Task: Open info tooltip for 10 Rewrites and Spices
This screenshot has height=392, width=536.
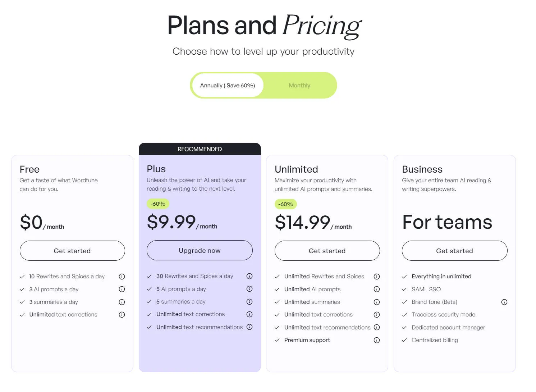Action: pos(122,276)
